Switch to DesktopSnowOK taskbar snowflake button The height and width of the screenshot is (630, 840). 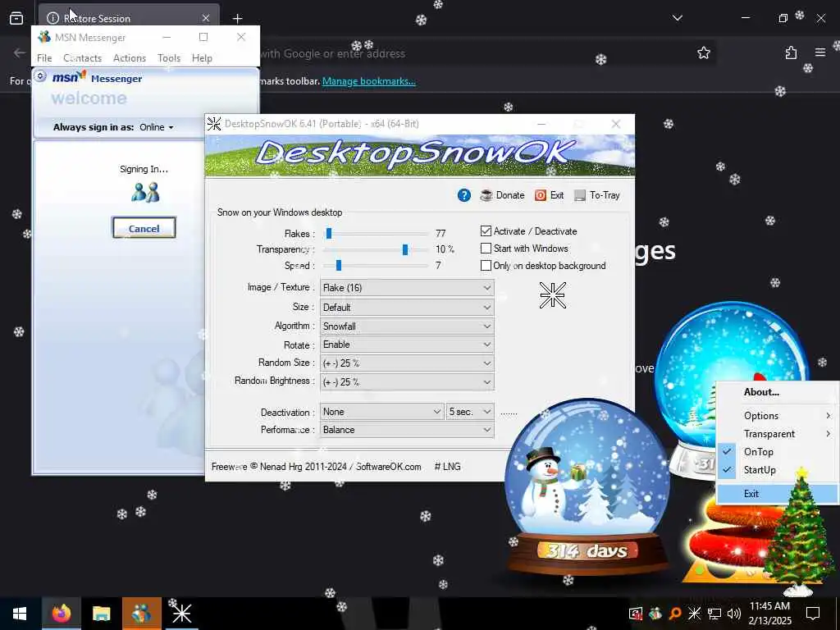click(181, 614)
